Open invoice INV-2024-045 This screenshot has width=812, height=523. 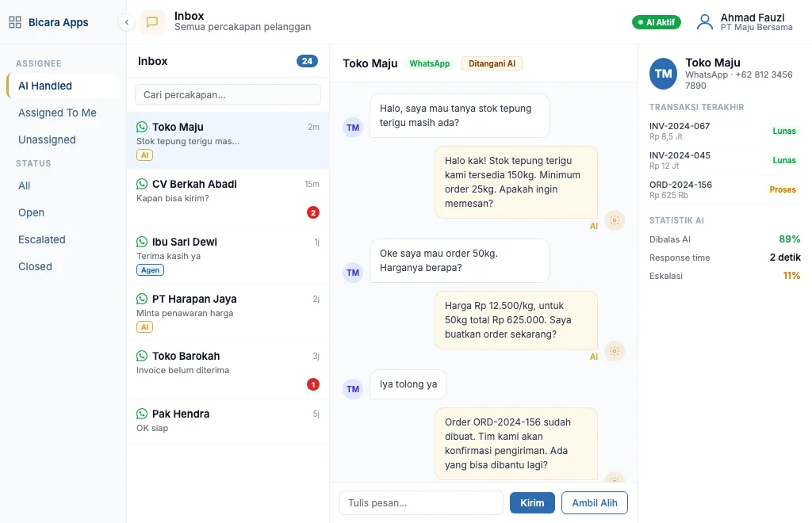click(x=725, y=160)
